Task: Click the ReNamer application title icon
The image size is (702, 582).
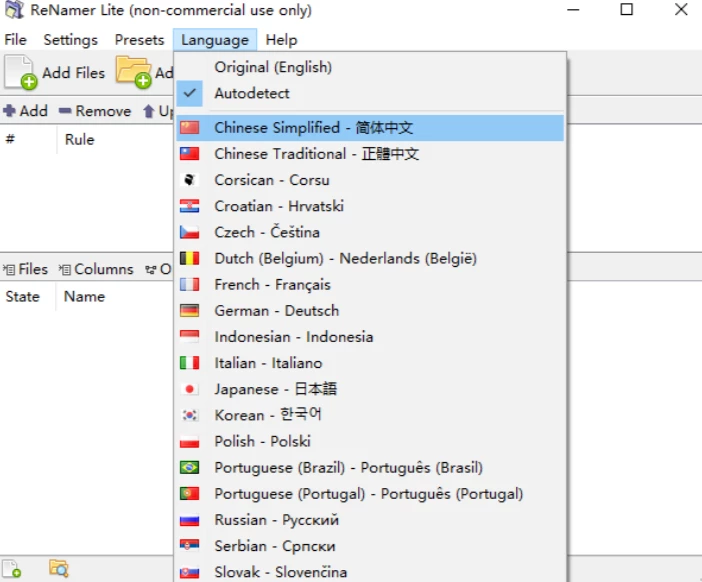Action: (x=14, y=10)
